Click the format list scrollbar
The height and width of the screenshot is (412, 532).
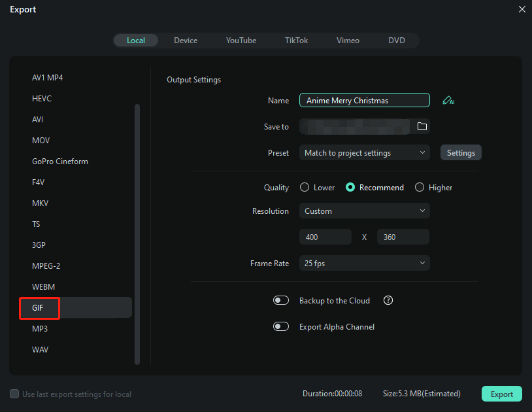point(137,234)
